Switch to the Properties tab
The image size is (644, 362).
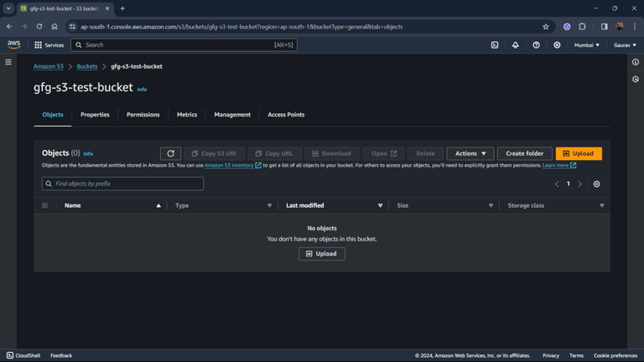[95, 115]
